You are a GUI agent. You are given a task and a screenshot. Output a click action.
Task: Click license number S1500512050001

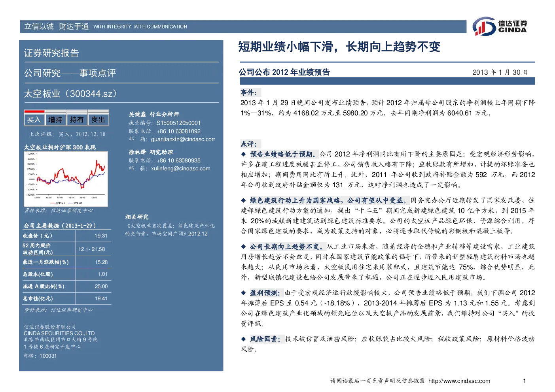pos(178,123)
